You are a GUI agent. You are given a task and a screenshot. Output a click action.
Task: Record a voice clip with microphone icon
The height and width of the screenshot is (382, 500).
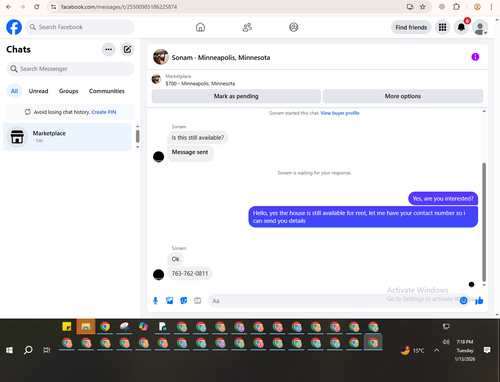(155, 301)
